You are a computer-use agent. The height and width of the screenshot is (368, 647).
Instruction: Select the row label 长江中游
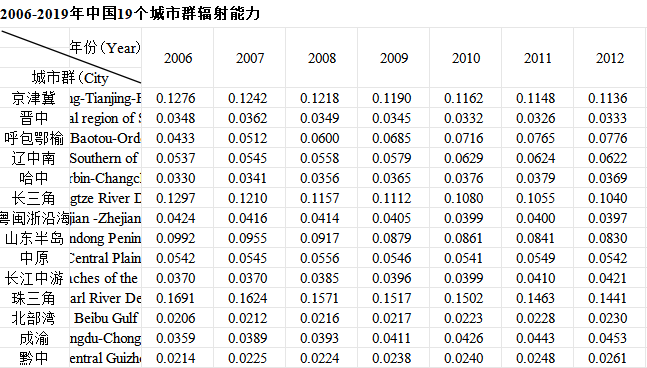34,278
